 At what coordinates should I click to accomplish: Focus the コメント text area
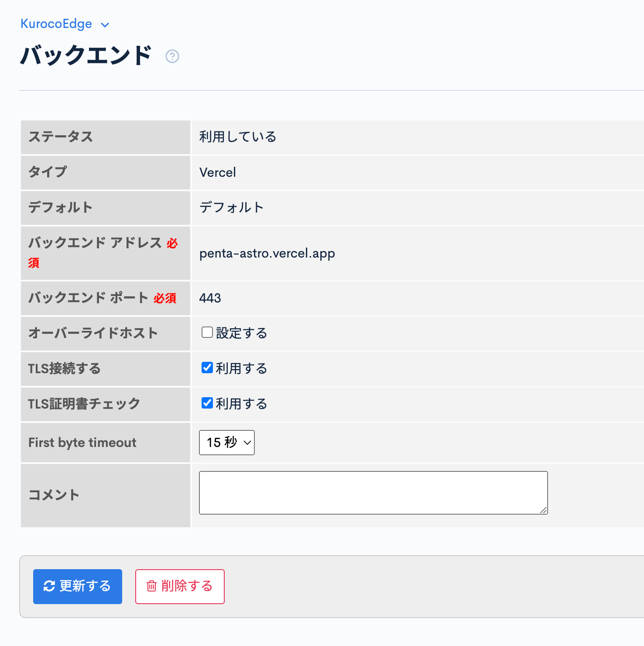[x=373, y=493]
